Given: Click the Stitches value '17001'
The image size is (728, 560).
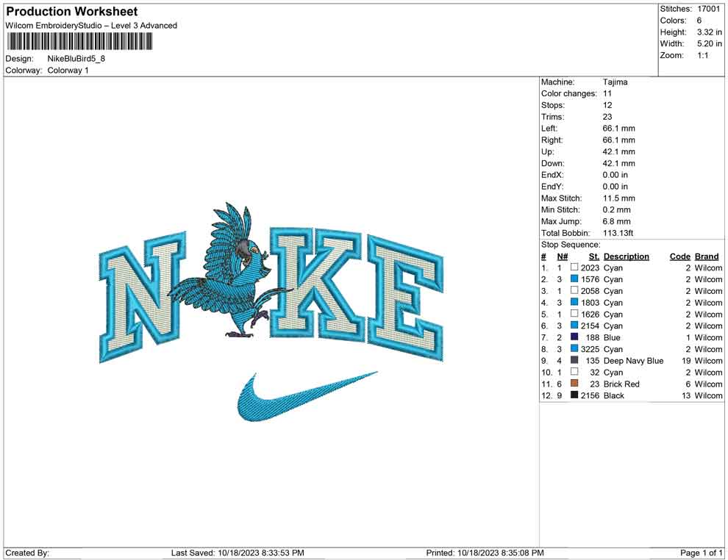Looking at the screenshot, I should 708,9.
